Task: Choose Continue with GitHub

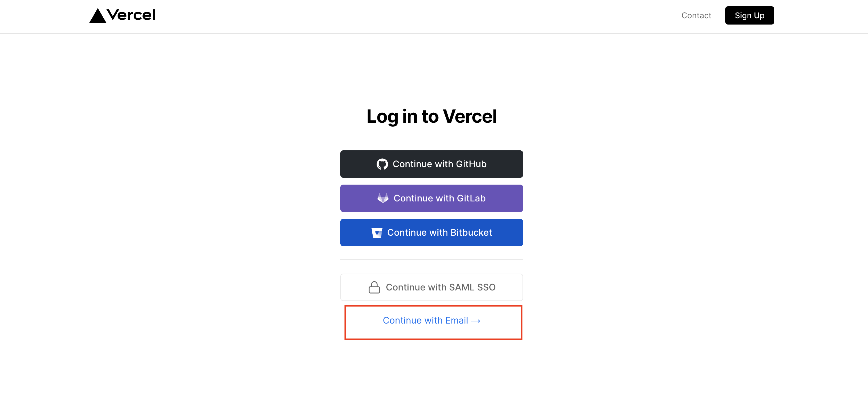Action: coord(431,164)
